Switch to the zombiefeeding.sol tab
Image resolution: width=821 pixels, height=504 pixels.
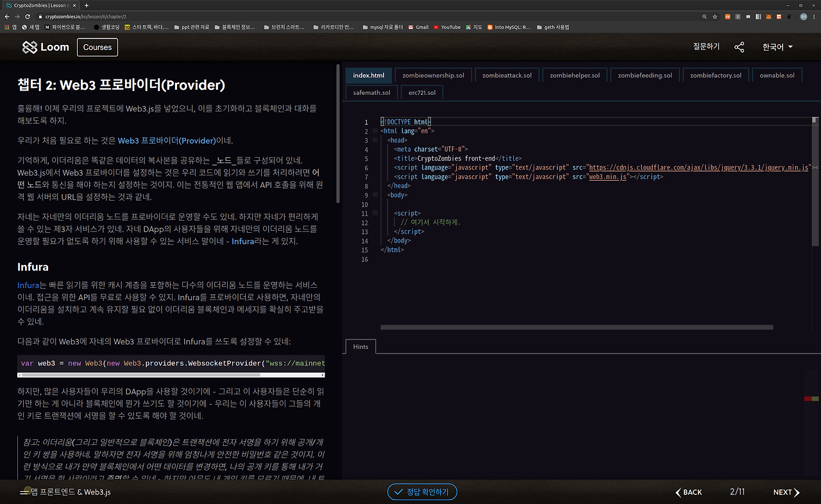[x=645, y=75]
